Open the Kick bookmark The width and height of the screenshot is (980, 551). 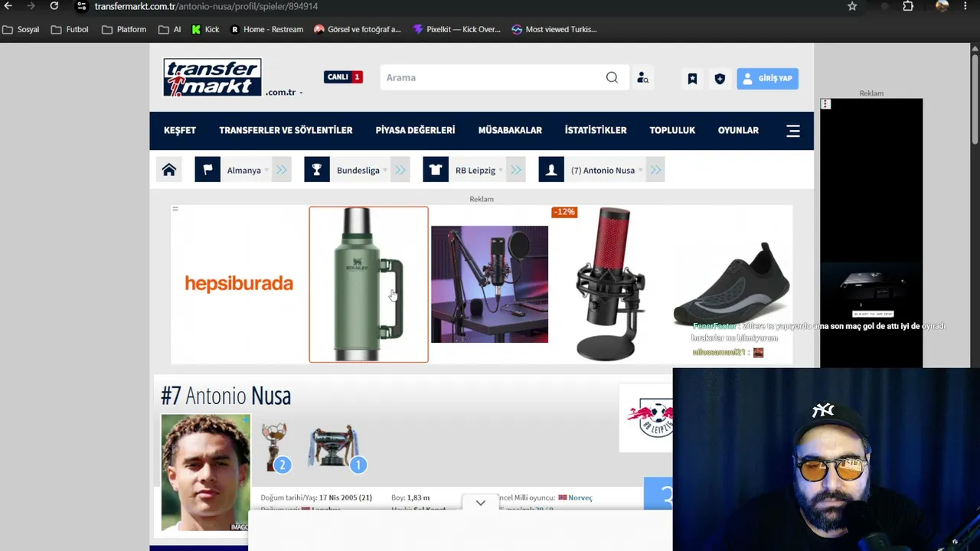point(205,29)
